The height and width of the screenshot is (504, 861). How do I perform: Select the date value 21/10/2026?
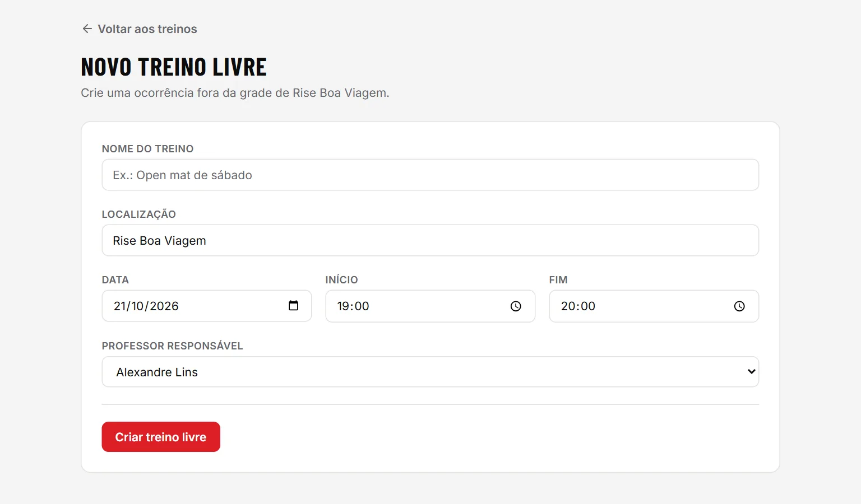[x=146, y=306]
